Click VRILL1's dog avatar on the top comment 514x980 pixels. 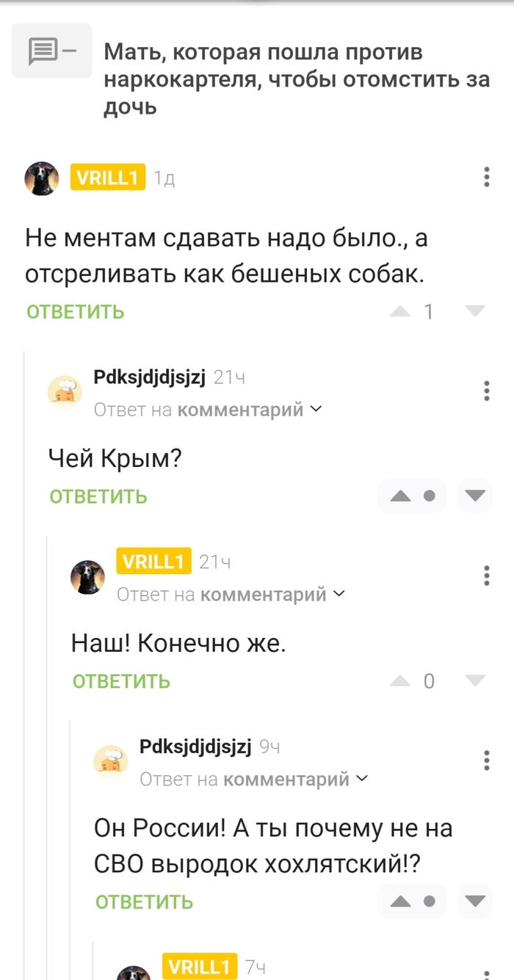[42, 178]
